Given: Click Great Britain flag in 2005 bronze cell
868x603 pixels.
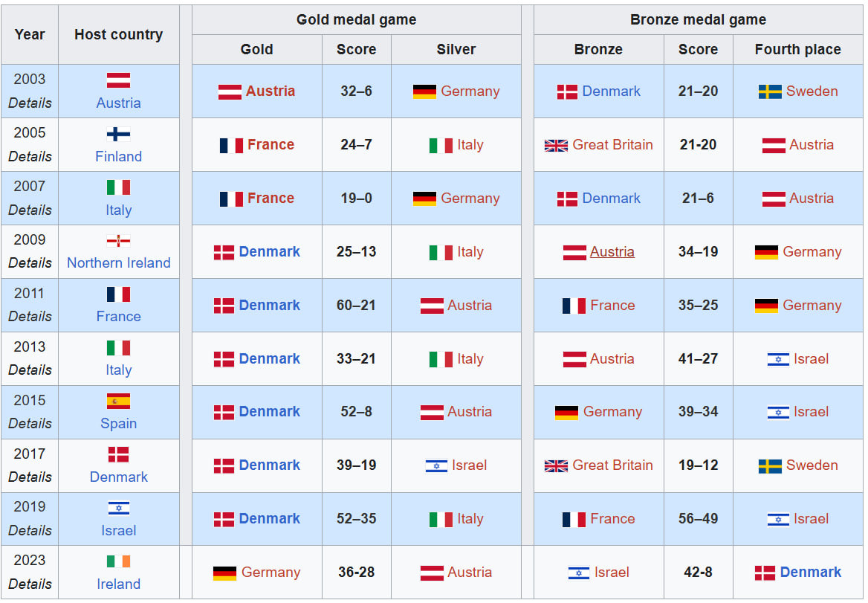Looking at the screenshot, I should click(556, 146).
